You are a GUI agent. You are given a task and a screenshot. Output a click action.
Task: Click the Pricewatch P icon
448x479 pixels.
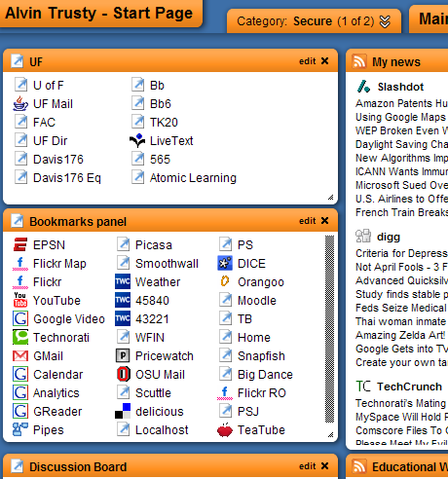point(123,355)
